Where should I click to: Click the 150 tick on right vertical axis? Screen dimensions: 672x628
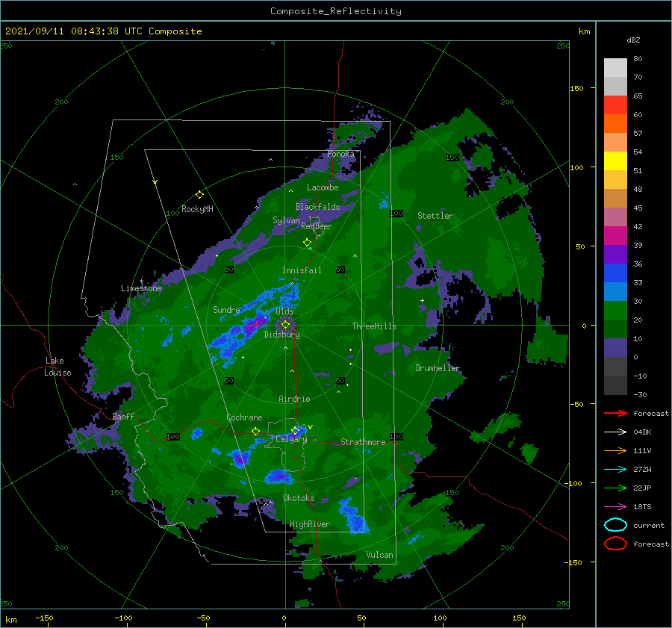(576, 88)
